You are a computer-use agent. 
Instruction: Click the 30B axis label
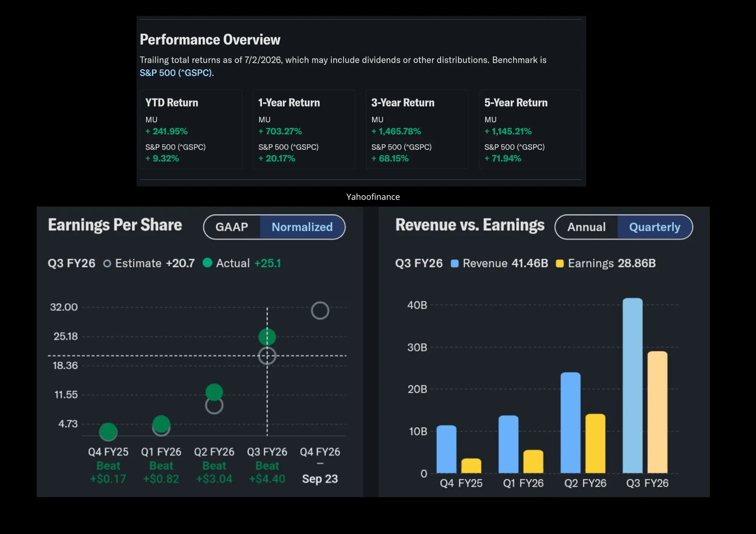pyautogui.click(x=417, y=347)
